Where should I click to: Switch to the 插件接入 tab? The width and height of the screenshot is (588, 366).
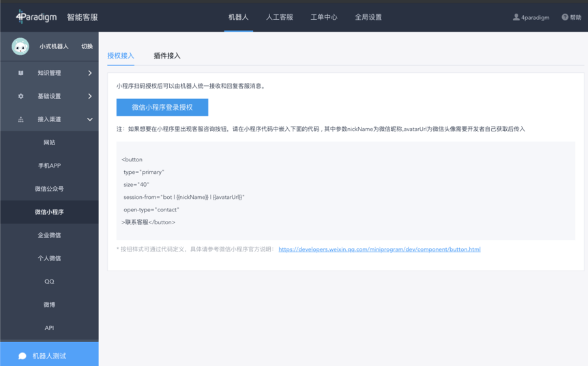tap(167, 56)
